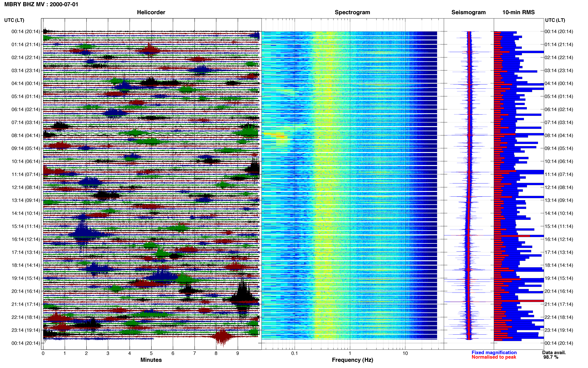Click left time label '02:14 (22:14)'
The height and width of the screenshot is (368, 588).
(26, 57)
